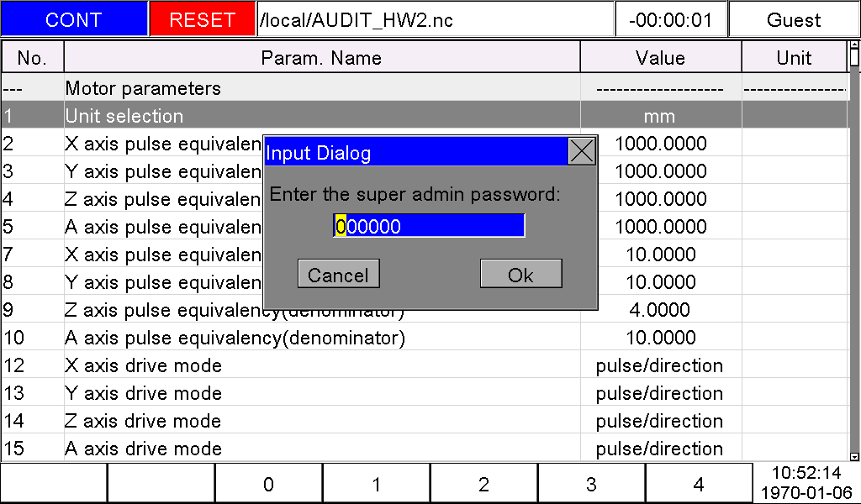Click the No. column header

point(33,57)
